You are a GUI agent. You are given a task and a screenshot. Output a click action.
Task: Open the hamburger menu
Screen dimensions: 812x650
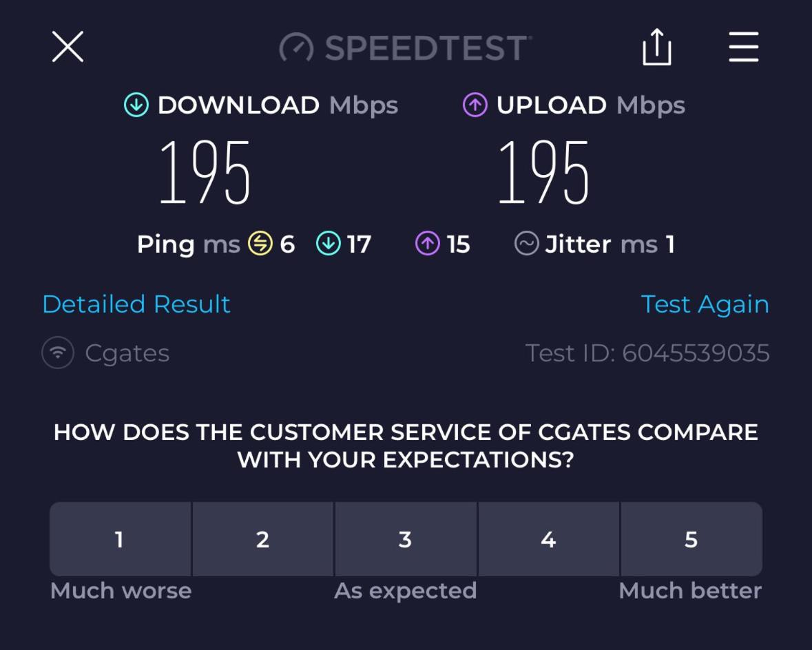tap(744, 47)
